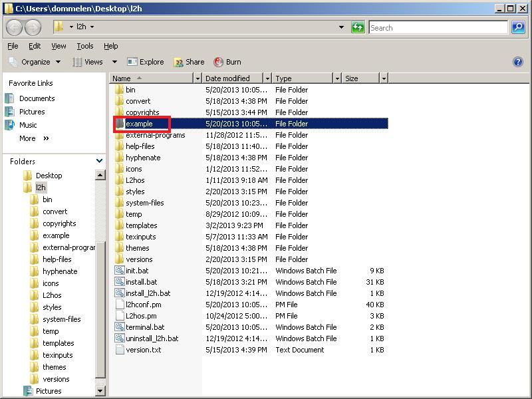This screenshot has height=399, width=532.
Task: Click the Folders tree scroll-down arrow
Action: tap(100, 391)
